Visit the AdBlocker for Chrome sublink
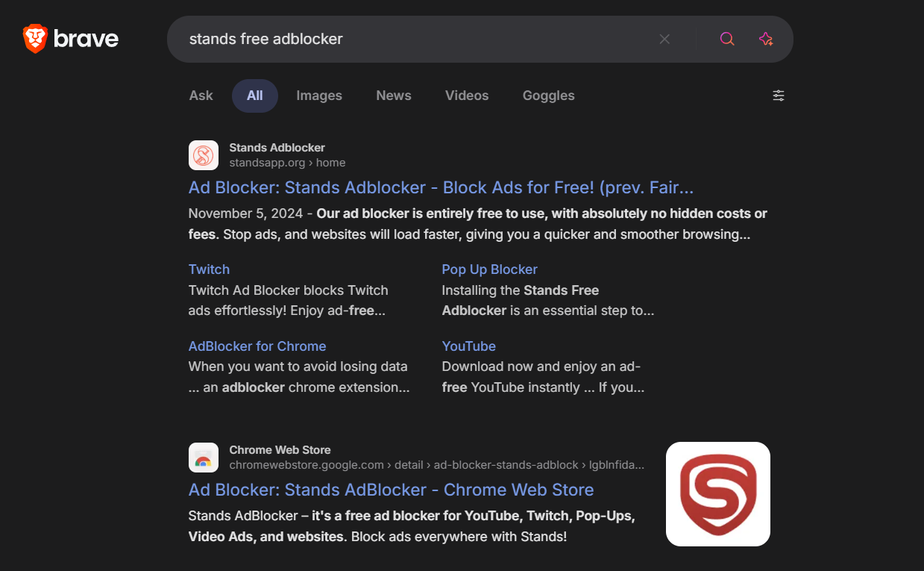 coord(257,346)
